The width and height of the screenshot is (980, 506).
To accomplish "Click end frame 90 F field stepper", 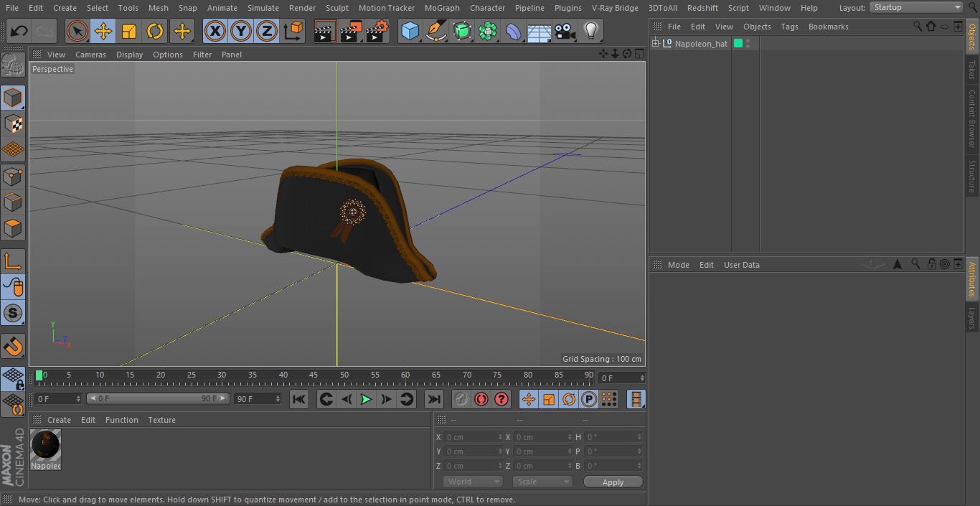I will pyautogui.click(x=278, y=398).
